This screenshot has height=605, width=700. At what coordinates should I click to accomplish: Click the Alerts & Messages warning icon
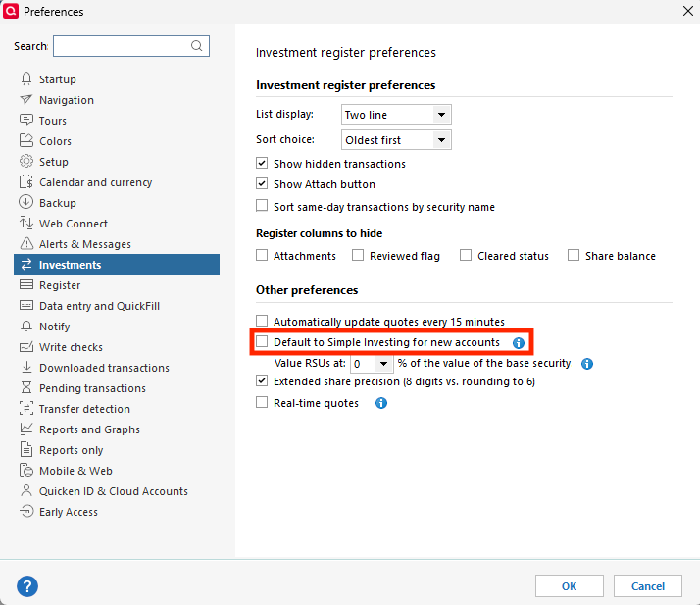(x=26, y=243)
